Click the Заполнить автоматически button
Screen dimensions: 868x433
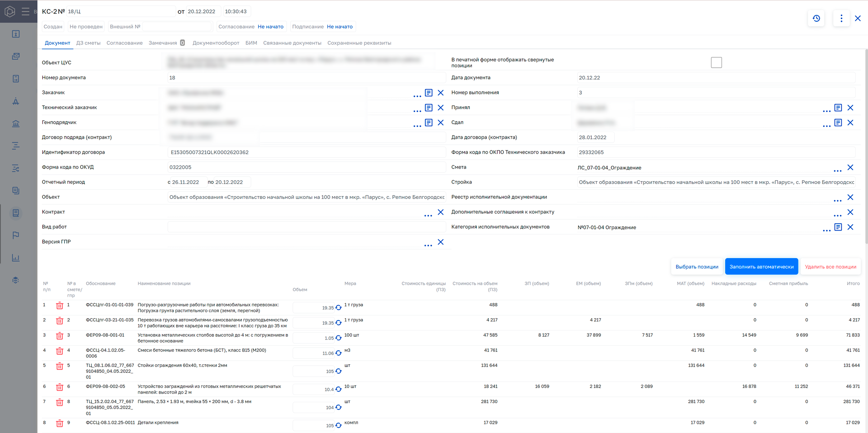[x=761, y=266]
